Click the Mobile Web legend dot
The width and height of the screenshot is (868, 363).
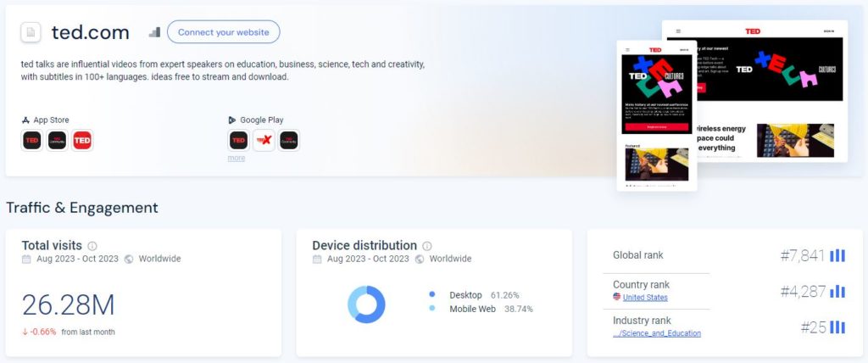(x=431, y=309)
